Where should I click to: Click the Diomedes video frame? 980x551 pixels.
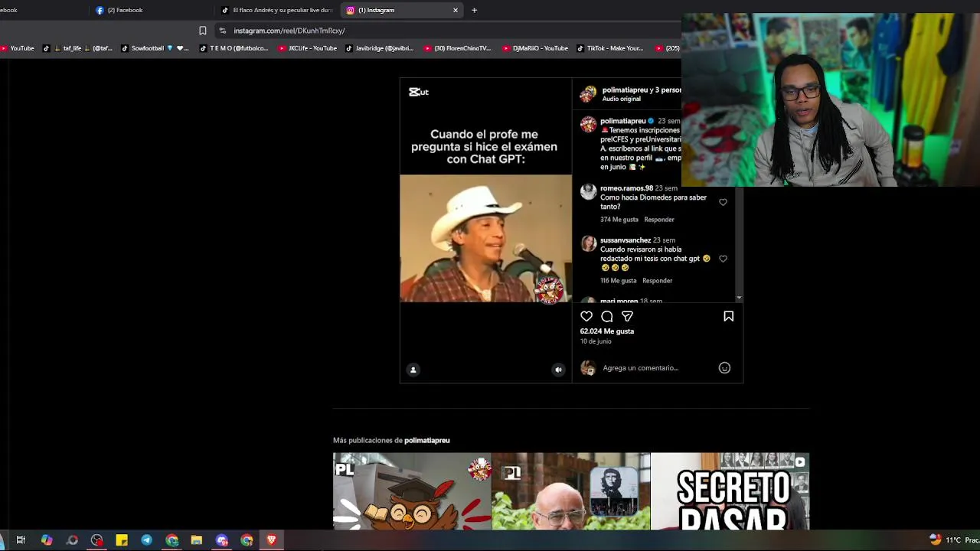click(485, 238)
